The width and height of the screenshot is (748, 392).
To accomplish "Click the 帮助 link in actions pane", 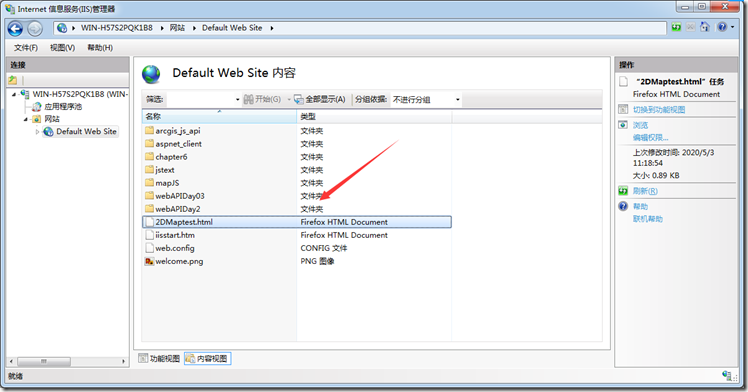I will tap(640, 206).
